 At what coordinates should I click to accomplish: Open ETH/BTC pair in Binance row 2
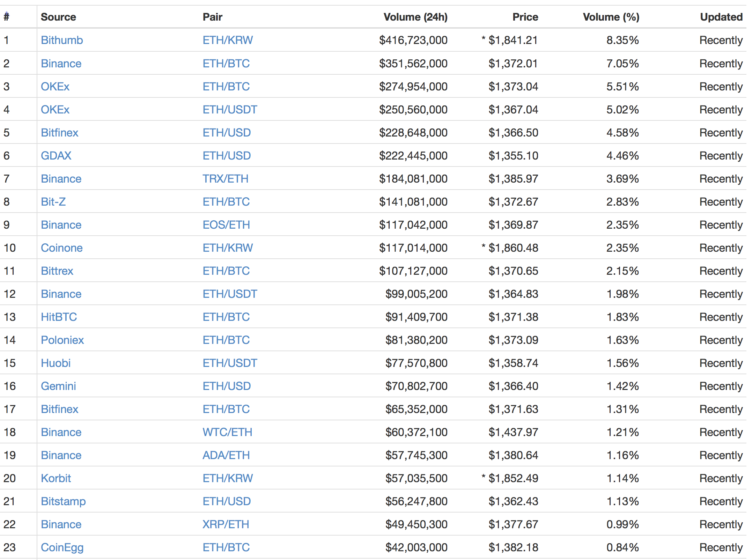[x=226, y=64]
